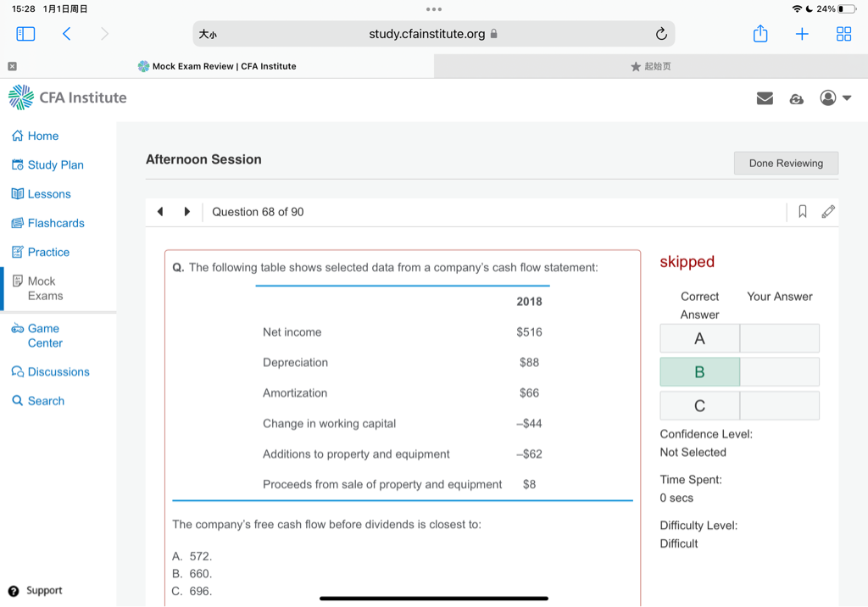
Task: Open Lessons in the sidebar
Action: tap(42, 194)
